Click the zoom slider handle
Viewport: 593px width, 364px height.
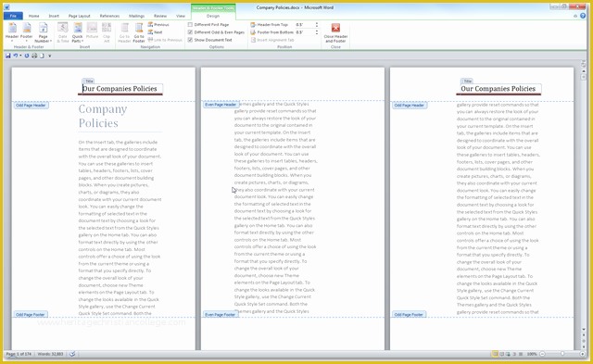click(562, 354)
